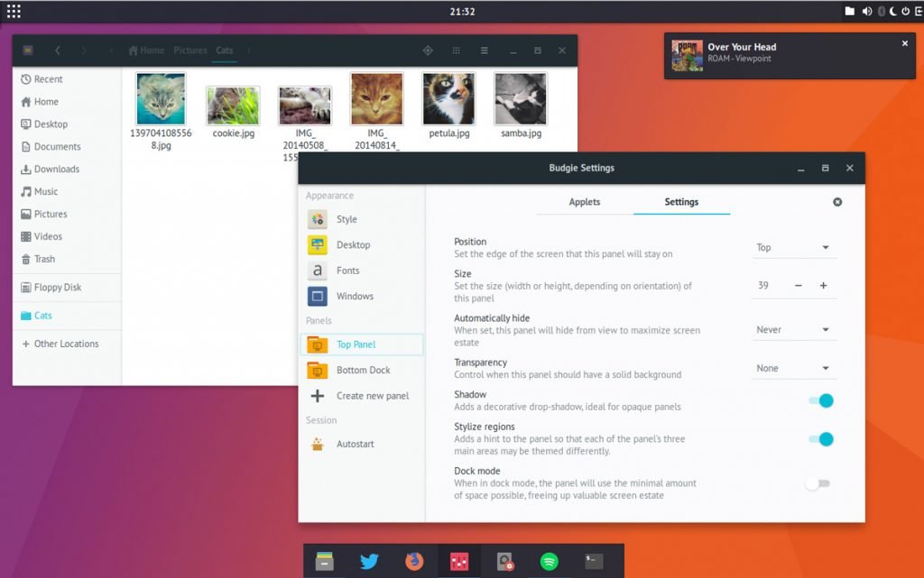Launch the file manager from the dock
This screenshot has width=924, height=578.
(325, 562)
